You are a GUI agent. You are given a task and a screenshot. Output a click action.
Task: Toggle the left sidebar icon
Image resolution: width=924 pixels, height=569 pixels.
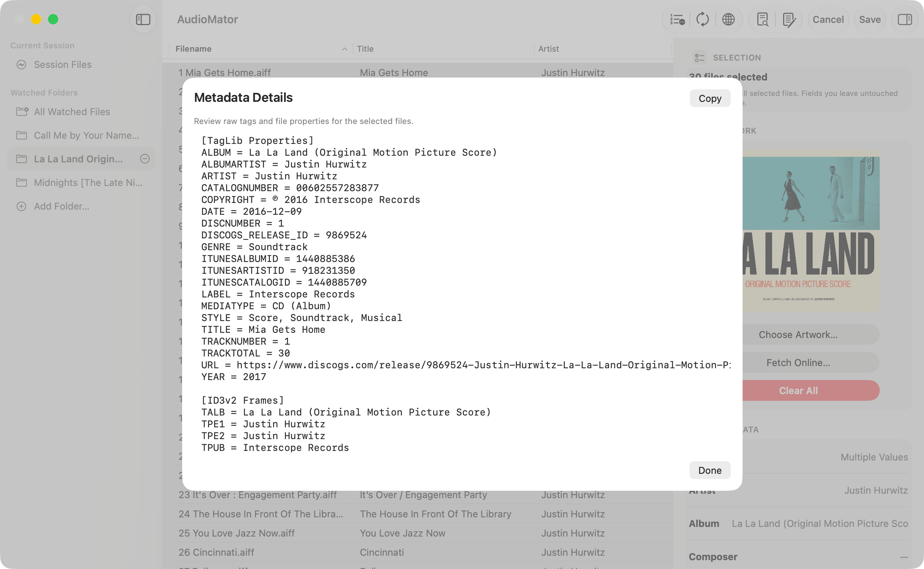(143, 19)
